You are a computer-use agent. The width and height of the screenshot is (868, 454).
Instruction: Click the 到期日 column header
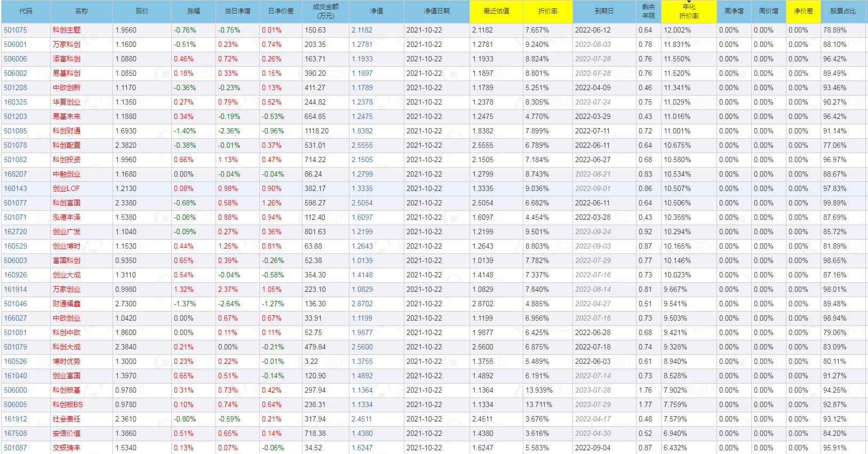click(x=604, y=11)
